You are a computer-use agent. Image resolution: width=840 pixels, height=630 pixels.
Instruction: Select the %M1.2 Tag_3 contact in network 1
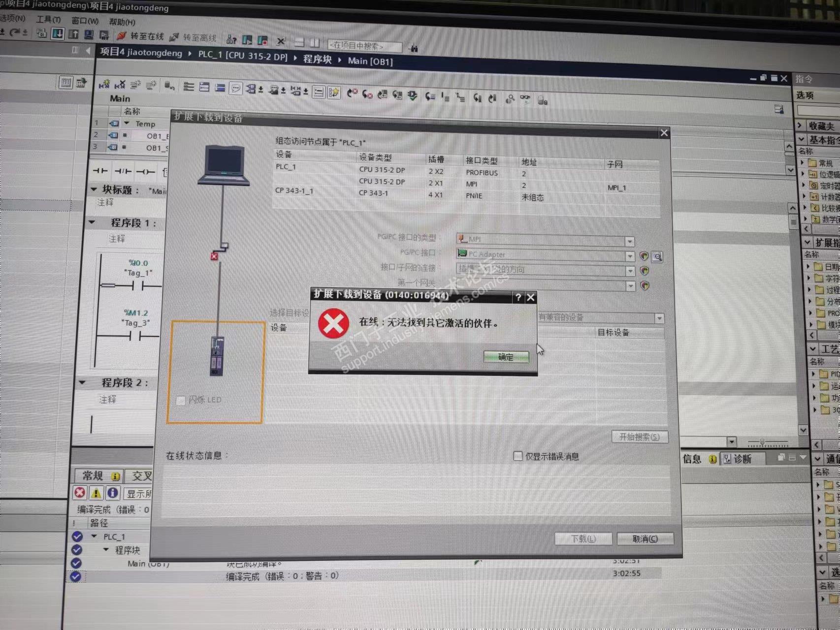click(x=135, y=336)
